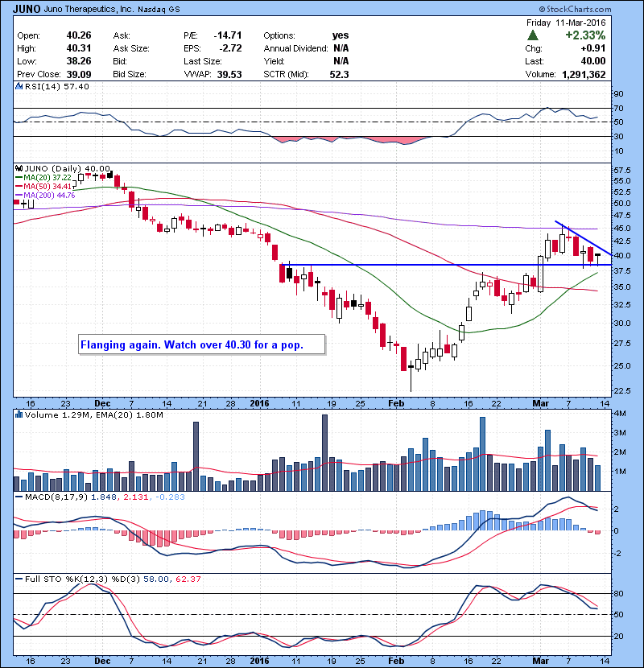Image resolution: width=644 pixels, height=668 pixels.
Task: Click the MACD histogram value -0.283
Action: click(x=170, y=497)
